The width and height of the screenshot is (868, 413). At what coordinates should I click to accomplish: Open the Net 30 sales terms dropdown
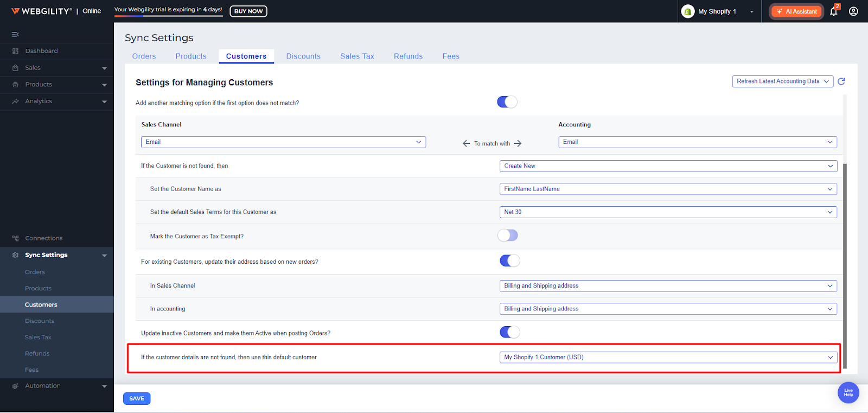668,212
